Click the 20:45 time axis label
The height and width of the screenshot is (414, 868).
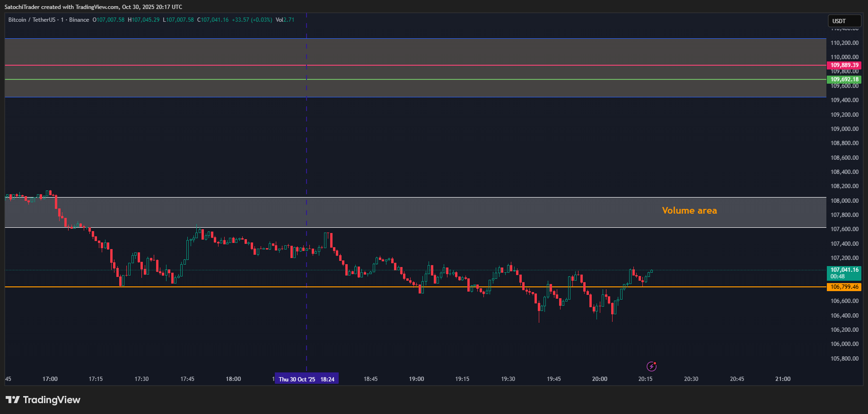click(737, 379)
